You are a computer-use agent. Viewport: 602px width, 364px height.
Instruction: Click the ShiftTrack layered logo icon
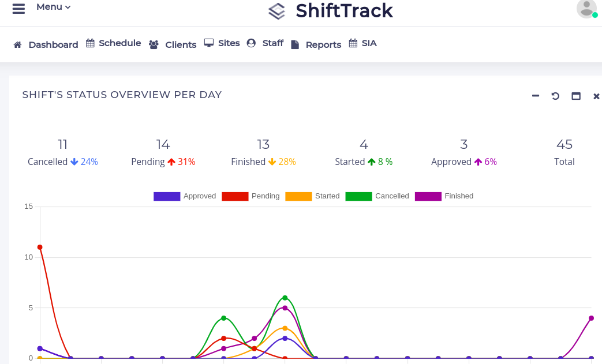click(277, 11)
